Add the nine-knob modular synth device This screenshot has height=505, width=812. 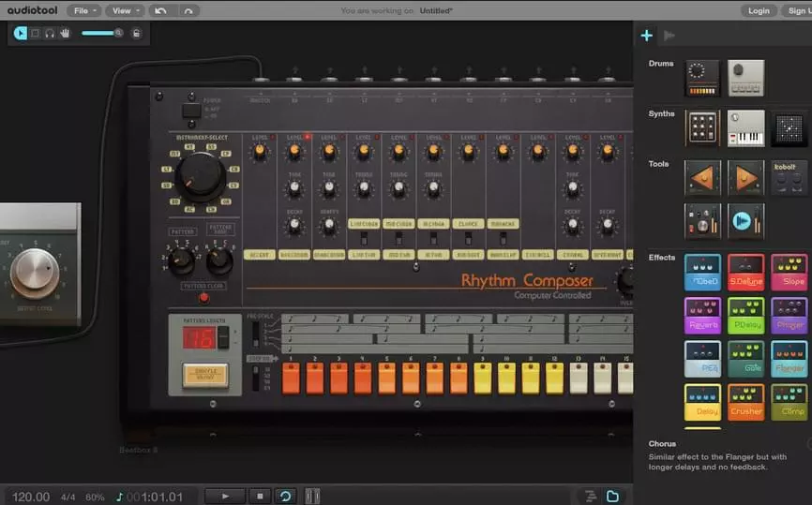[x=702, y=127]
